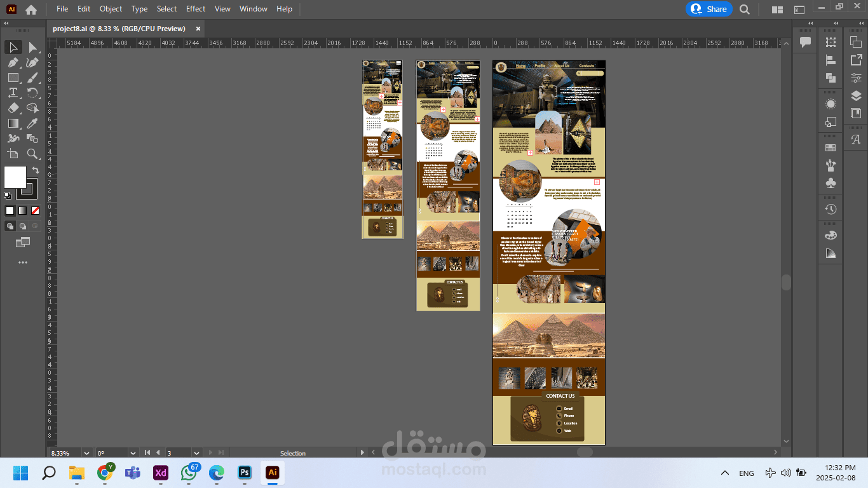Open the Asset Export panel
This screenshot has height=488, width=868.
[x=856, y=60]
